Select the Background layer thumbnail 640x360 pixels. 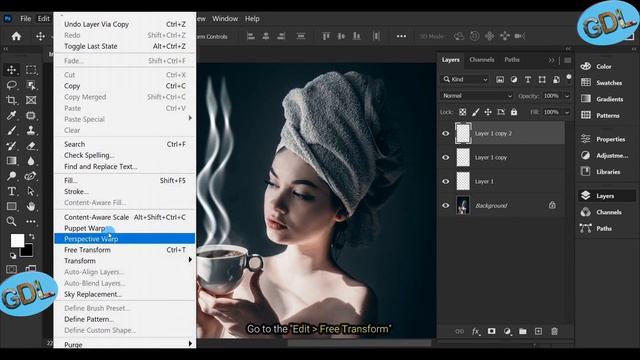click(x=463, y=205)
